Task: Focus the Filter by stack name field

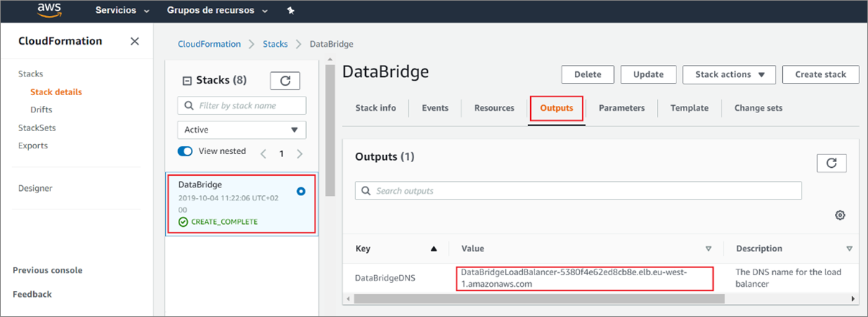Action: [242, 105]
